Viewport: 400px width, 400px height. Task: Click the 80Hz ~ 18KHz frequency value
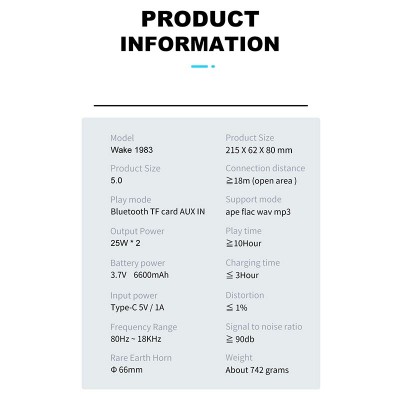[x=136, y=339]
